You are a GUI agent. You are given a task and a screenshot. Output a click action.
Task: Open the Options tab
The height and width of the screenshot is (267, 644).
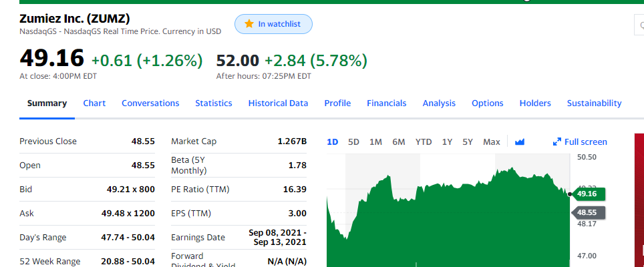(x=487, y=103)
